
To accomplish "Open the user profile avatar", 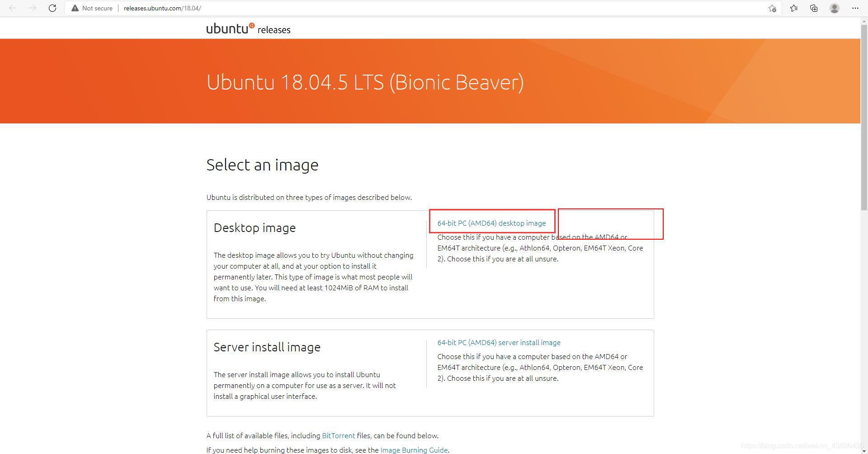I will [x=835, y=8].
